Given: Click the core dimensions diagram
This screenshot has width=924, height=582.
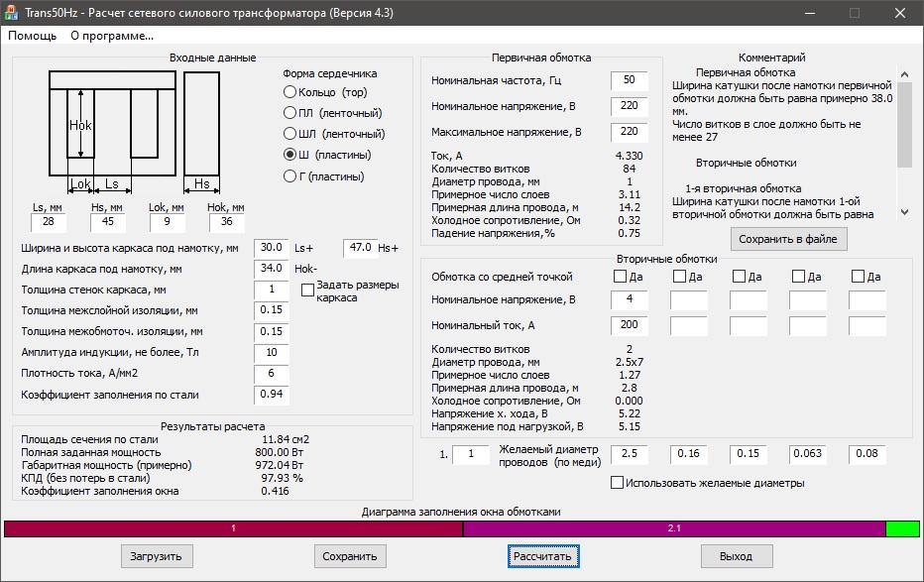Looking at the screenshot, I should click(x=135, y=132).
